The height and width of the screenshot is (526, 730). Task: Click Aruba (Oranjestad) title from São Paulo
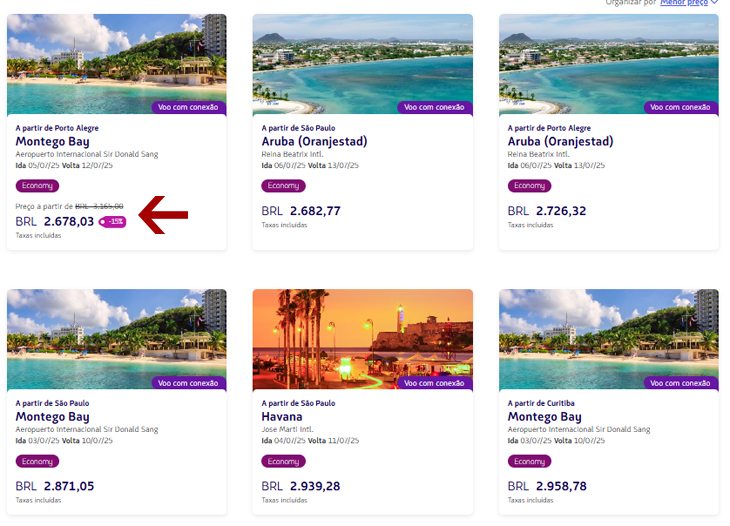pos(314,142)
